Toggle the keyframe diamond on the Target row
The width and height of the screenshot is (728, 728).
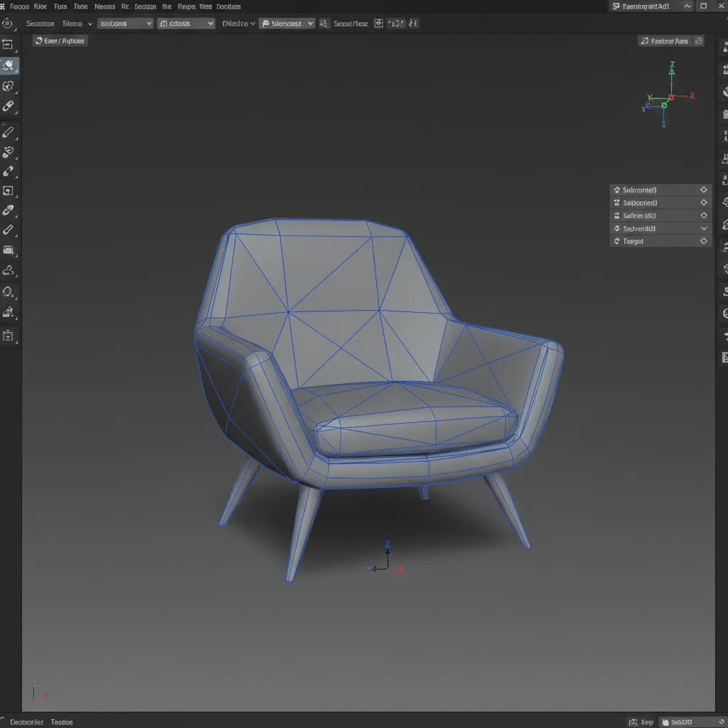point(704,240)
